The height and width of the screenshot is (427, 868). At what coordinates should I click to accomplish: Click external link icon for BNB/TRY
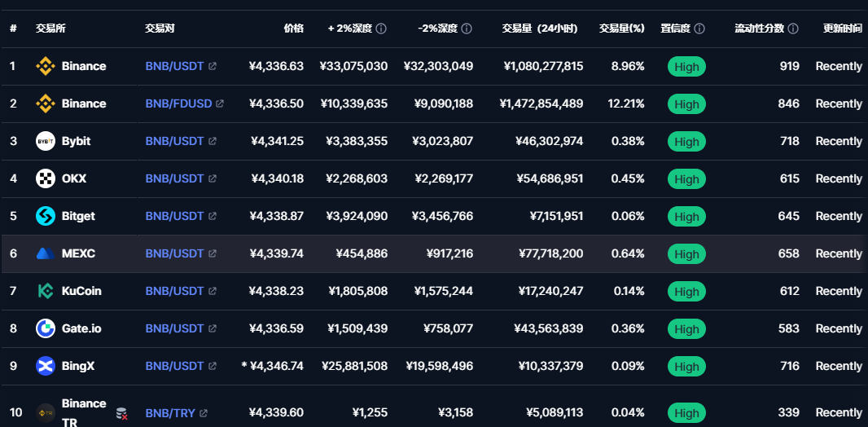click(204, 413)
